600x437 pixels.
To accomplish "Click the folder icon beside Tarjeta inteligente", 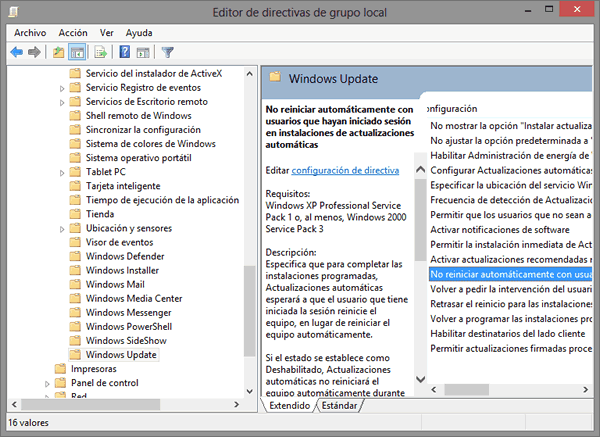I will pos(75,186).
